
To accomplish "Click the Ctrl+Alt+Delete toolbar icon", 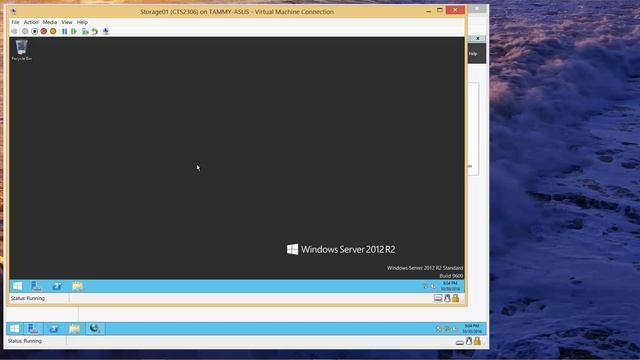I will coord(14,31).
